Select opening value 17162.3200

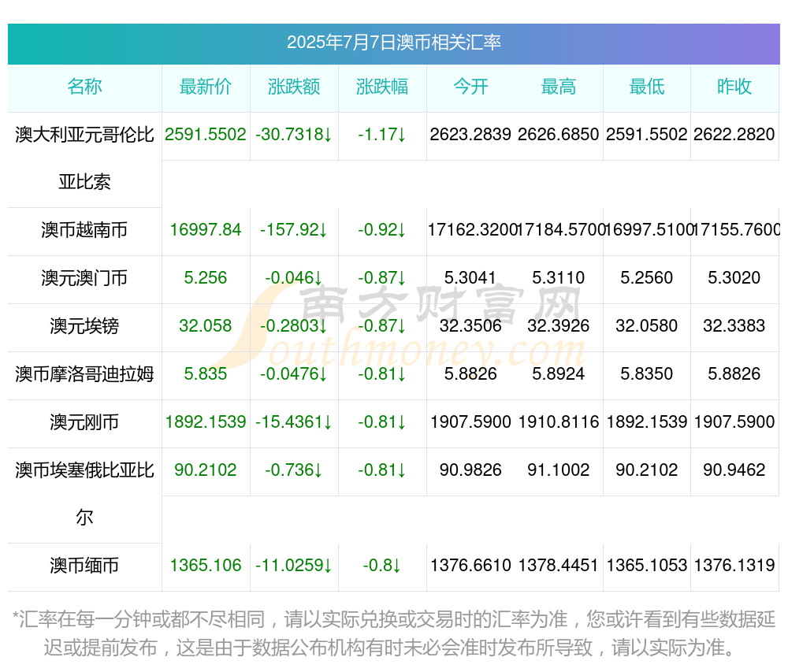[x=472, y=229]
